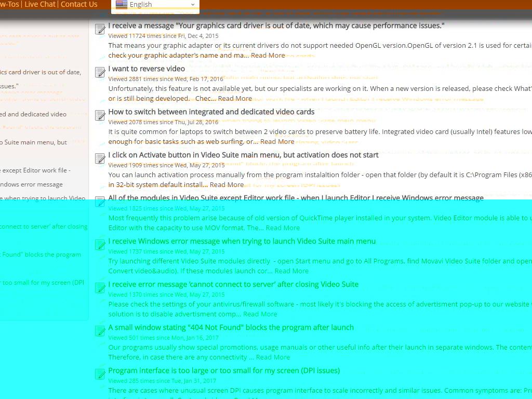Click the article icon beside "Your graphics card driver"

click(100, 29)
